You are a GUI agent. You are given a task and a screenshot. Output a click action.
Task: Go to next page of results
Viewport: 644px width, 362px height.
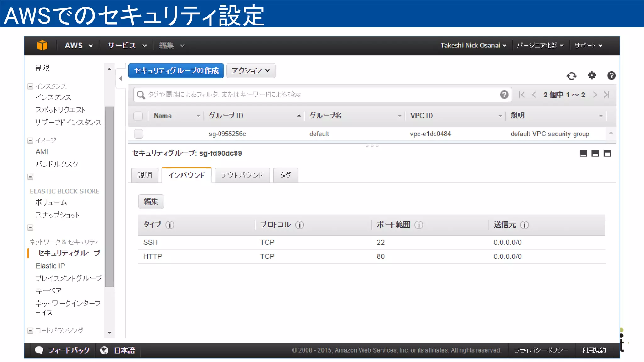tap(595, 95)
